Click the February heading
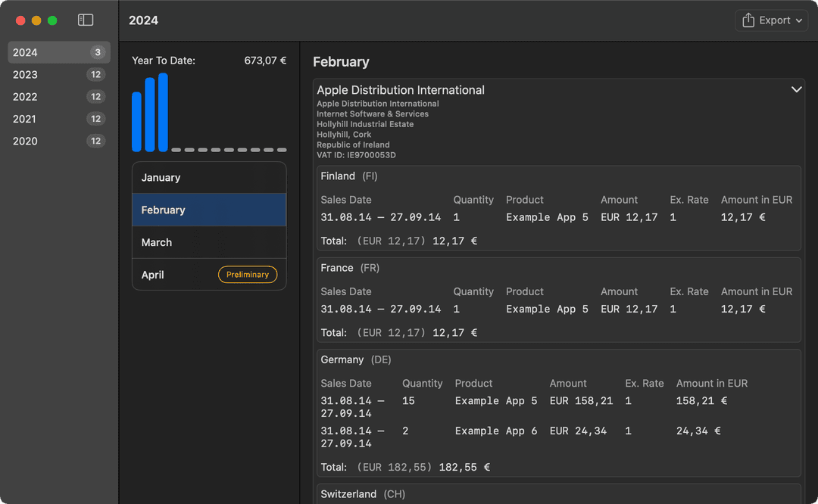 click(341, 62)
